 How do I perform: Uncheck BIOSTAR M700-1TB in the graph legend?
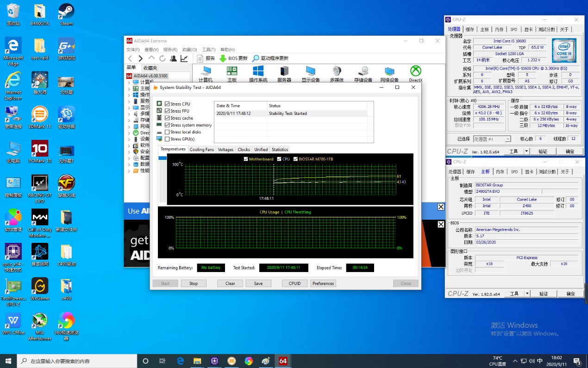[295, 159]
